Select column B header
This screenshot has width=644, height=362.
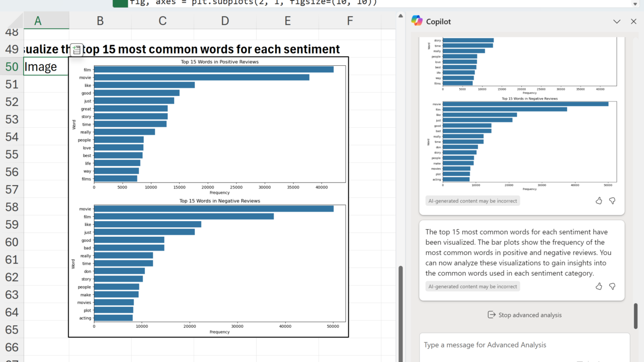pyautogui.click(x=100, y=21)
